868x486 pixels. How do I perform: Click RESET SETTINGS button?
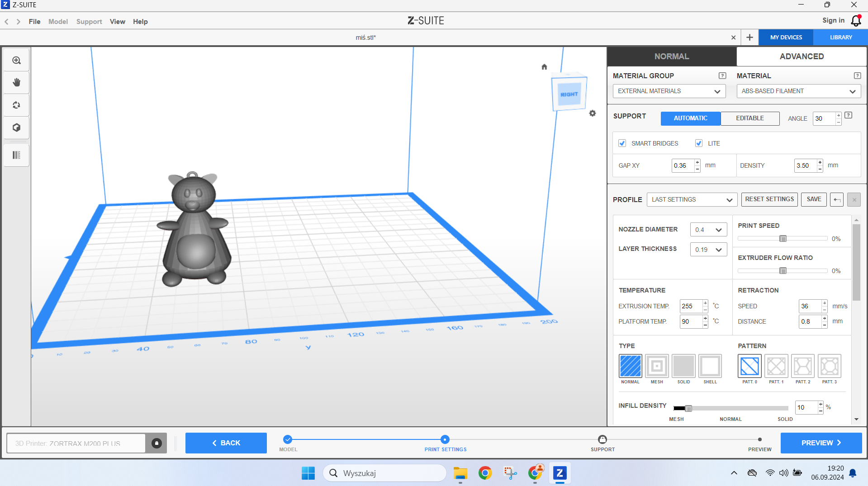click(x=769, y=199)
